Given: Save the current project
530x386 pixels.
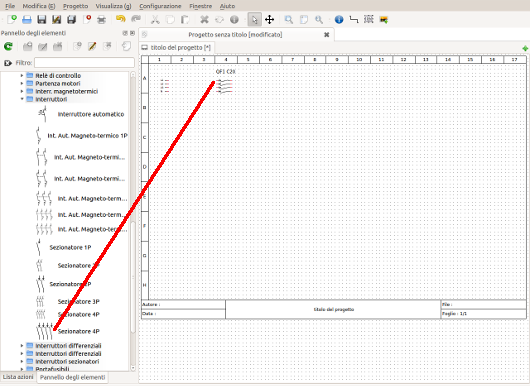Looking at the screenshot, I should [42, 20].
